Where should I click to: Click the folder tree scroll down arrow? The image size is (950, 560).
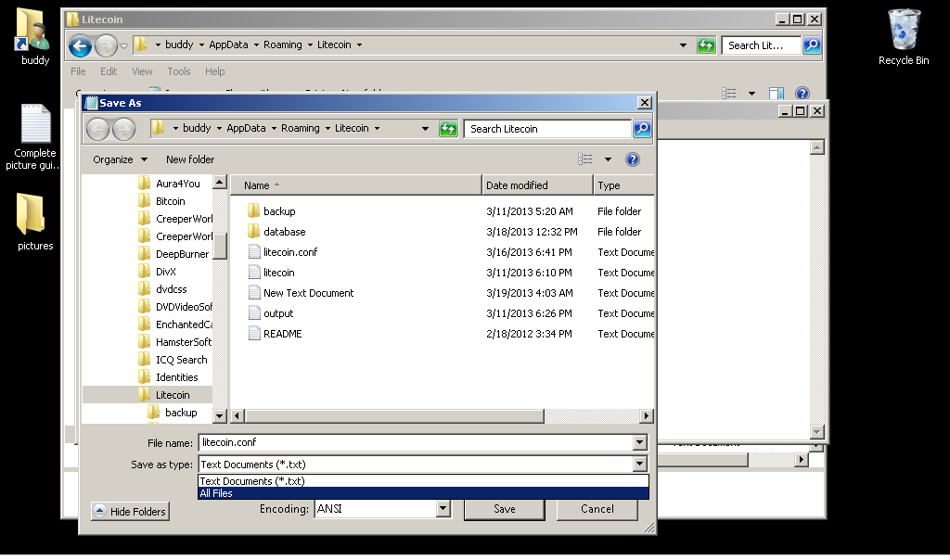coord(220,416)
